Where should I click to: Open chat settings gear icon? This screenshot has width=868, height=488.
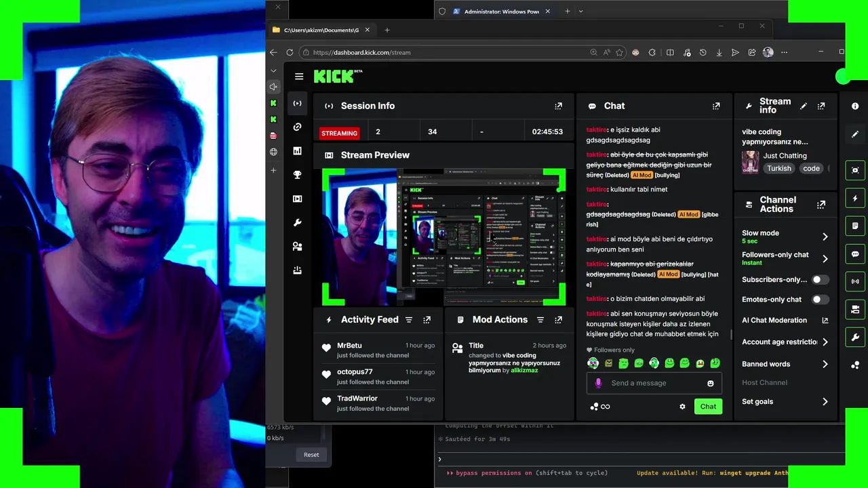tap(682, 407)
